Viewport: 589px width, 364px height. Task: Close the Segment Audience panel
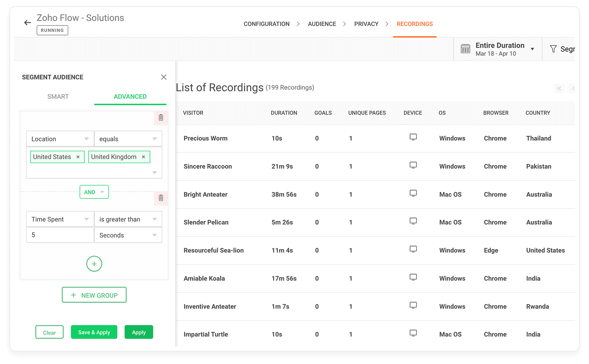point(163,77)
